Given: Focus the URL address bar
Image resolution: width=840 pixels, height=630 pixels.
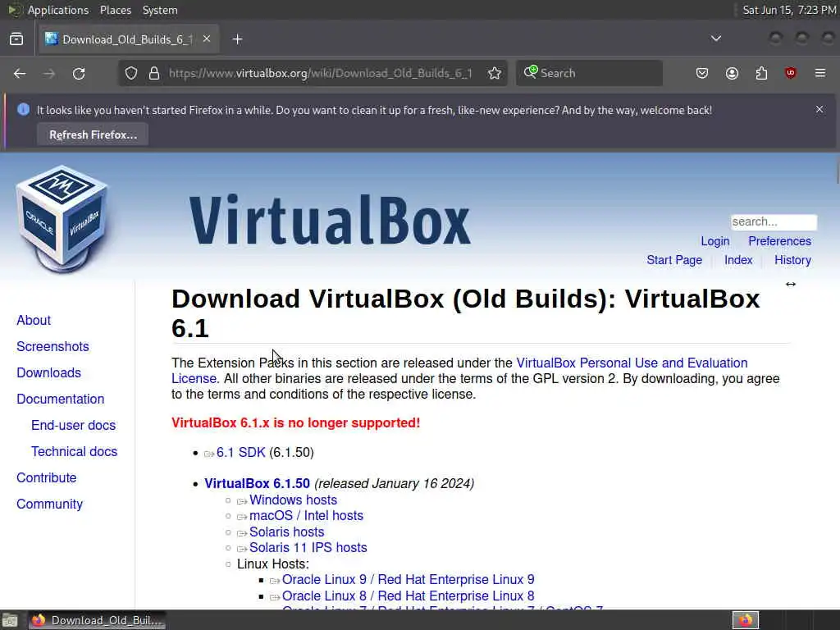Looking at the screenshot, I should coord(320,73).
